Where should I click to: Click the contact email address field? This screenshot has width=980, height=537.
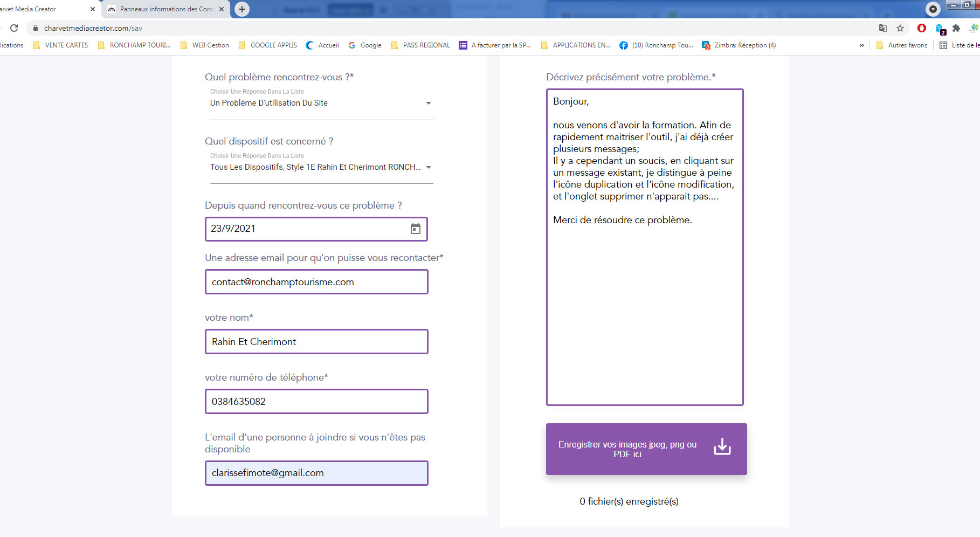tap(316, 282)
